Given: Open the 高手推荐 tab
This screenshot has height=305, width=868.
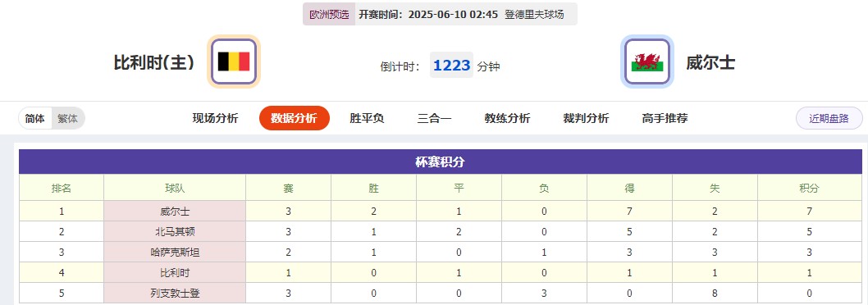Looking at the screenshot, I should point(665,118).
